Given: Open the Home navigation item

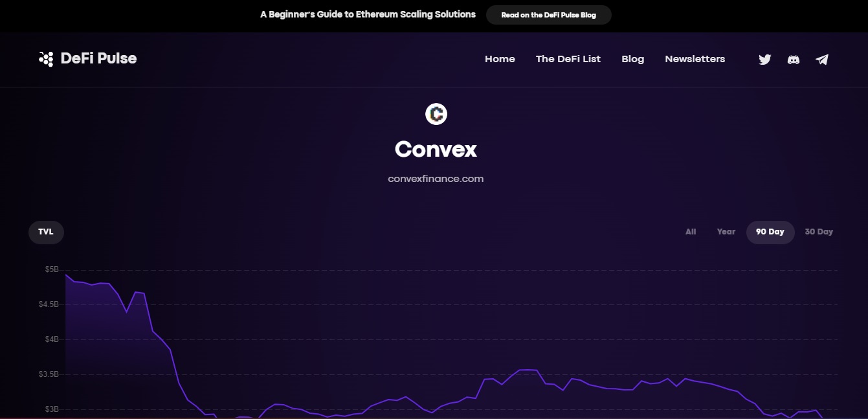Looking at the screenshot, I should click(x=500, y=59).
